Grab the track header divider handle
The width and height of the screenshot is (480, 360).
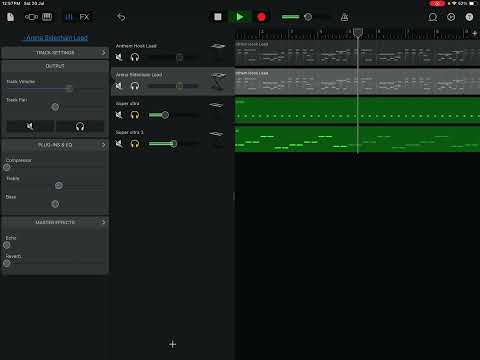coord(234,196)
